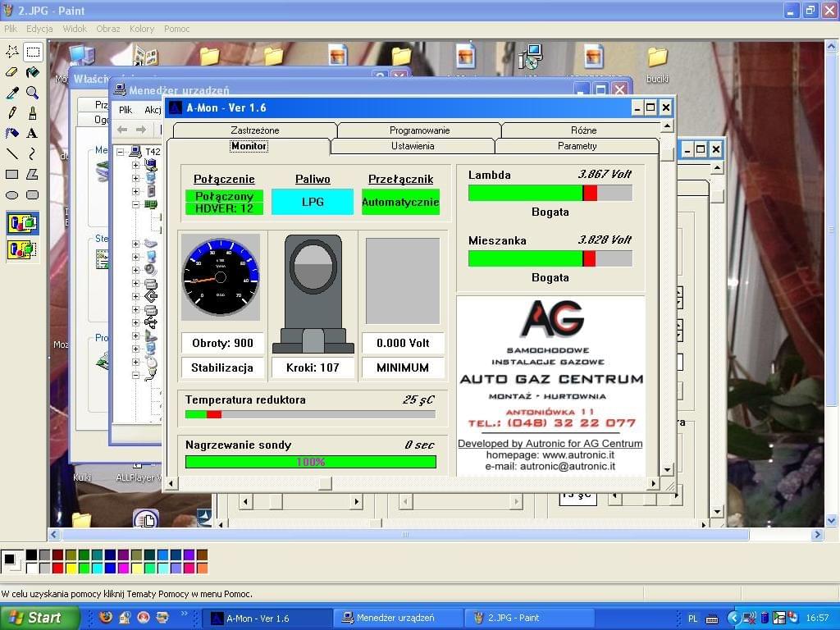The width and height of the screenshot is (840, 630).
Task: Choose the Fill With Color bucket tool
Action: pos(33,72)
